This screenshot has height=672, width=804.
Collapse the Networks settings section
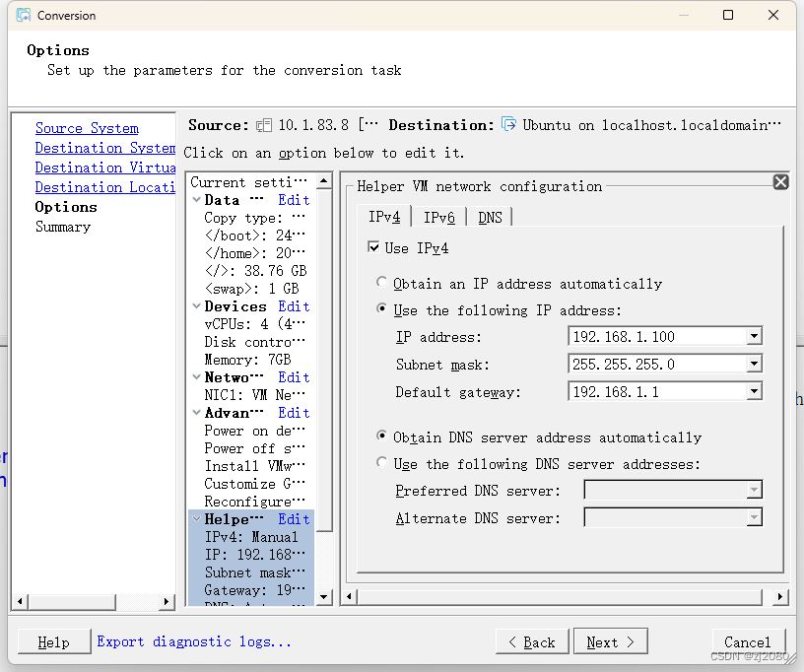(196, 377)
